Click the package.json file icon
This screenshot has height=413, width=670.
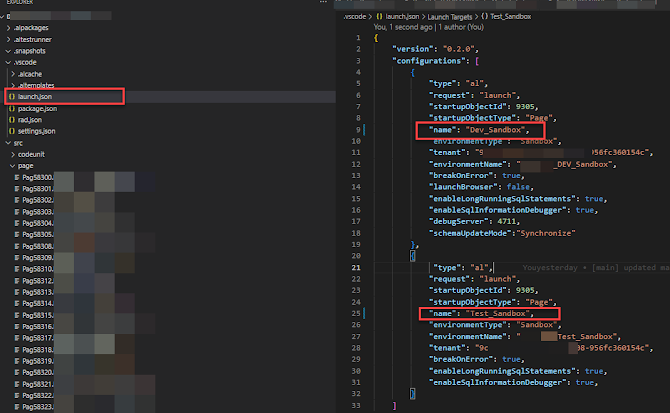pos(11,108)
